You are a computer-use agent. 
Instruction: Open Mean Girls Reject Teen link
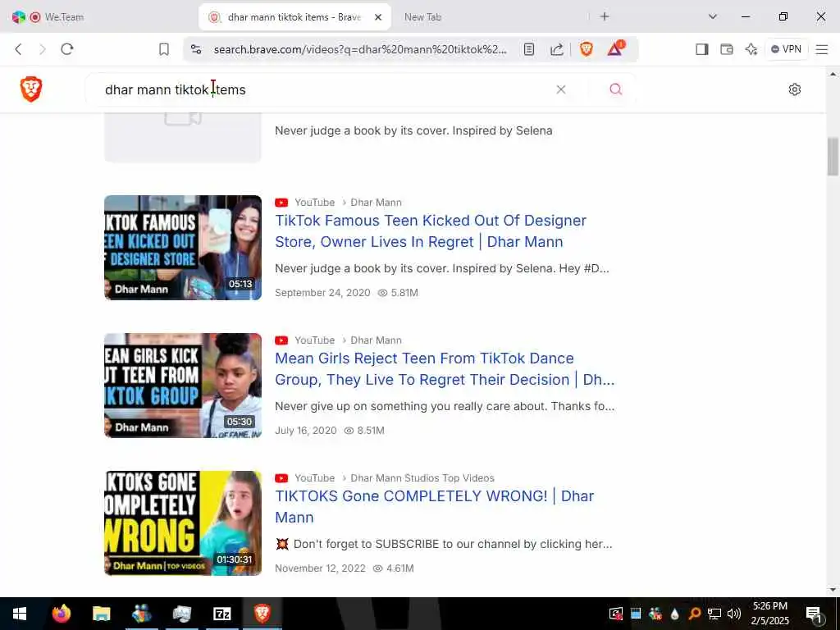(444, 368)
